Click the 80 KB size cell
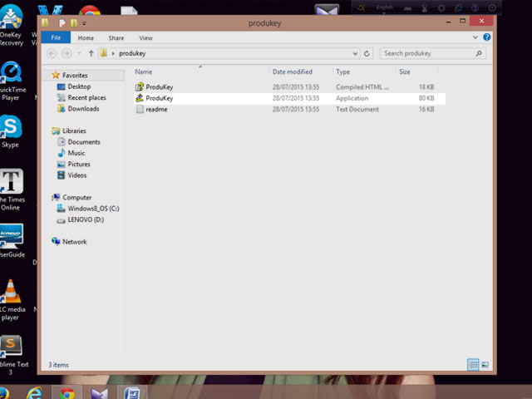Screen dimensions: 532x399 (426, 98)
